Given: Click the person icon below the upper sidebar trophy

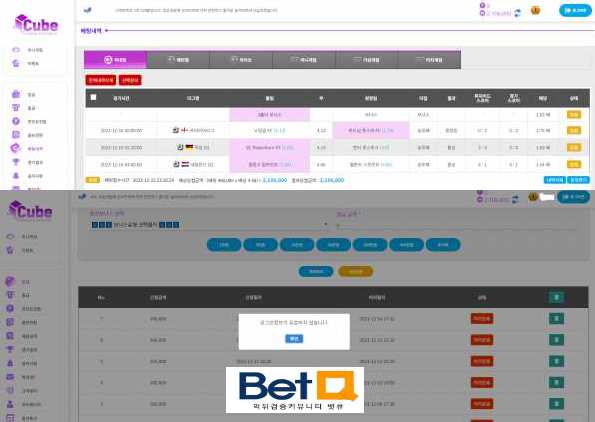Looking at the screenshot, I should click(x=16, y=176).
